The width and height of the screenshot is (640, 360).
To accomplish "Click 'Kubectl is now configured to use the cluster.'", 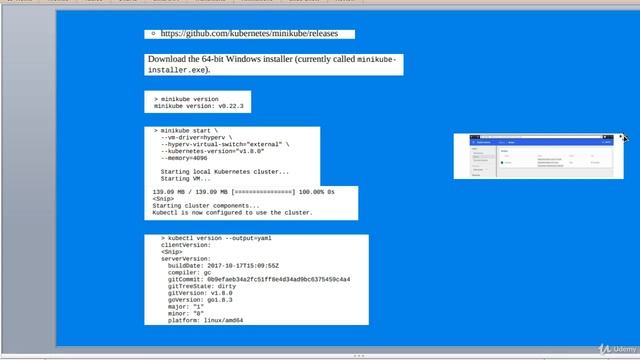I will coord(232,213).
